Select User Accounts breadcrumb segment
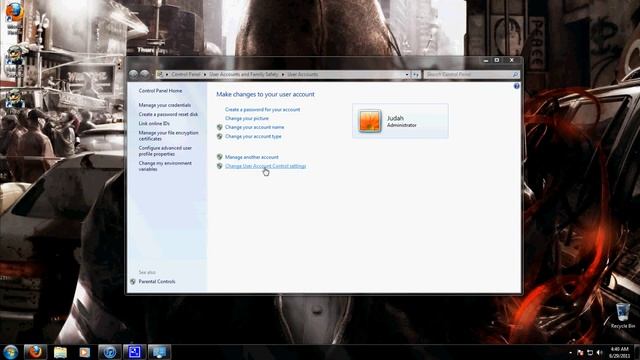 click(302, 74)
